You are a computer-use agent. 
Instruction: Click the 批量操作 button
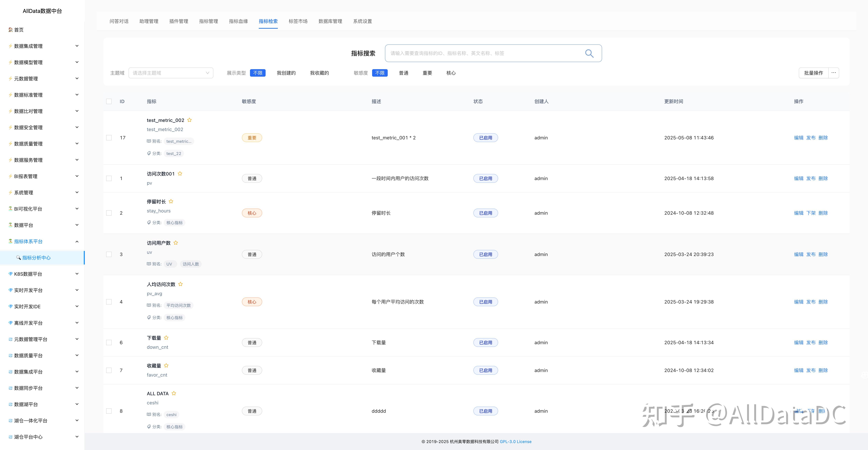(x=813, y=73)
